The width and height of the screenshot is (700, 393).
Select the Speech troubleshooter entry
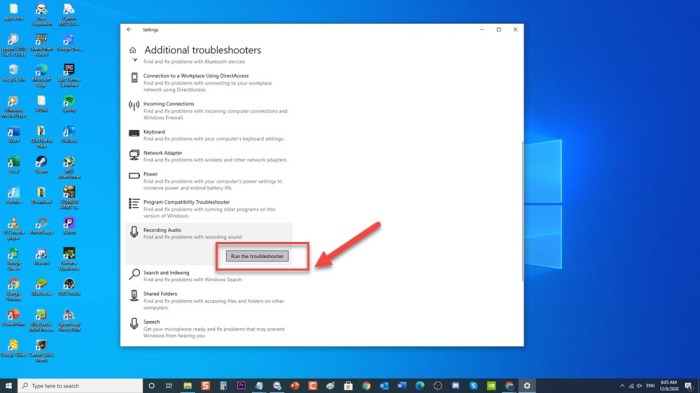click(x=209, y=328)
